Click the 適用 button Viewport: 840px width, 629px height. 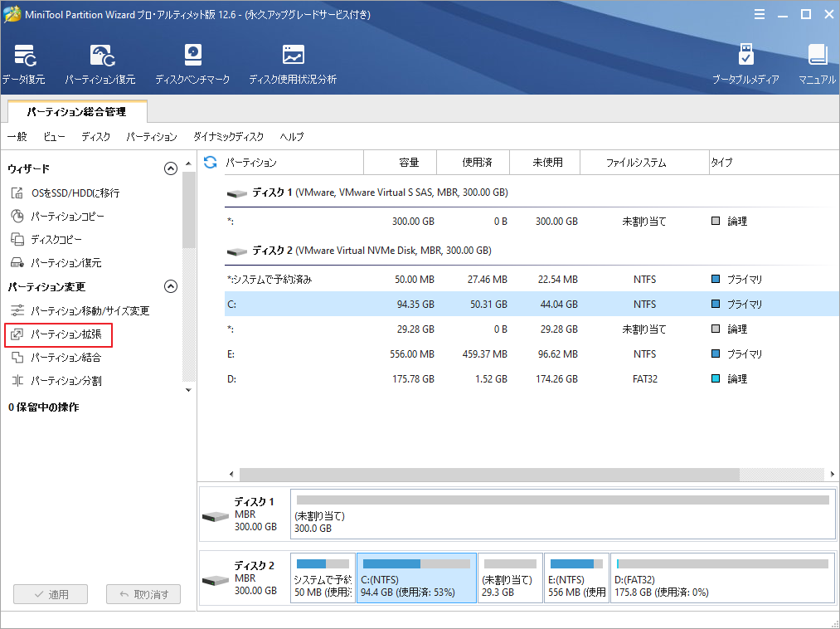(51, 594)
